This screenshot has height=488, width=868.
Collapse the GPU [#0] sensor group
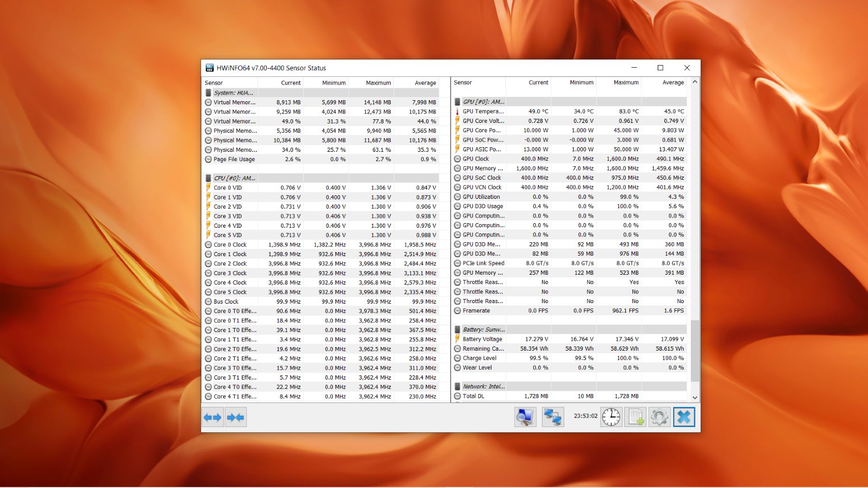click(483, 102)
